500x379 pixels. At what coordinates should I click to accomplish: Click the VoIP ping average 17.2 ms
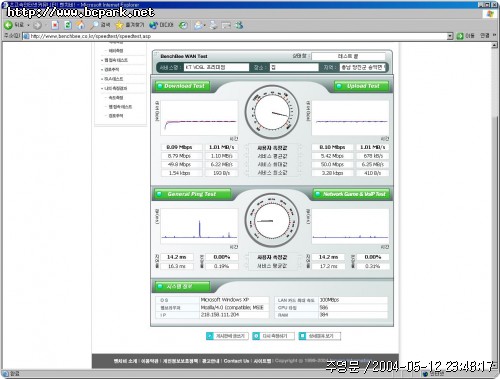(x=328, y=266)
